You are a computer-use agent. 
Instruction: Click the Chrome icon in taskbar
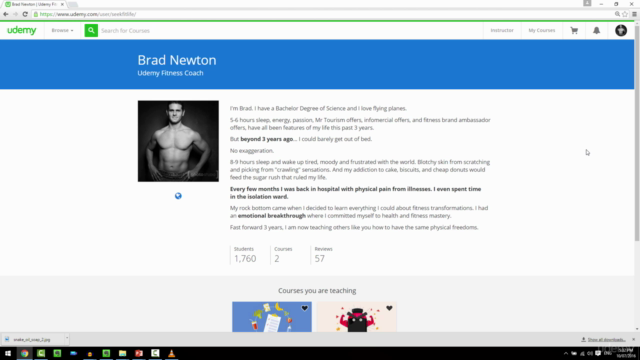coord(24,353)
